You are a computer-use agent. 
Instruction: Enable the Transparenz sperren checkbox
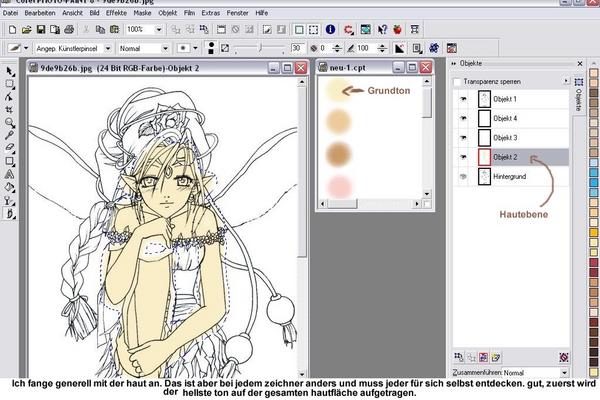click(457, 82)
